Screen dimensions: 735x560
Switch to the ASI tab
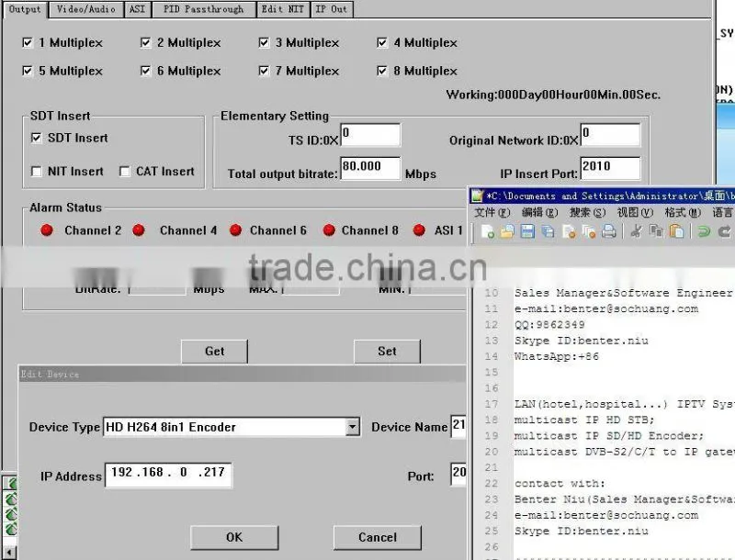(138, 9)
